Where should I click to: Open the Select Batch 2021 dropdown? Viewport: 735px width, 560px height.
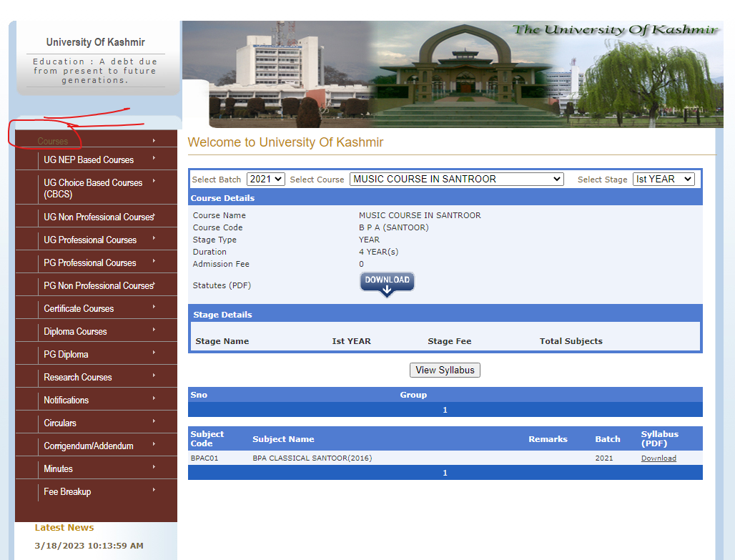tap(266, 180)
